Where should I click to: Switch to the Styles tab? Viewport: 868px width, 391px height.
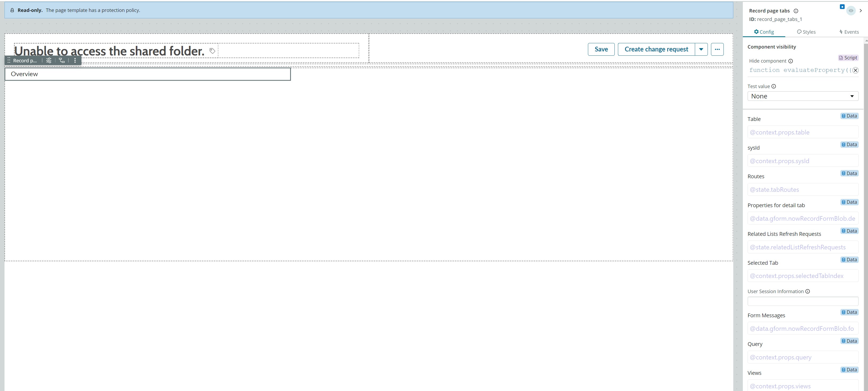(x=806, y=32)
